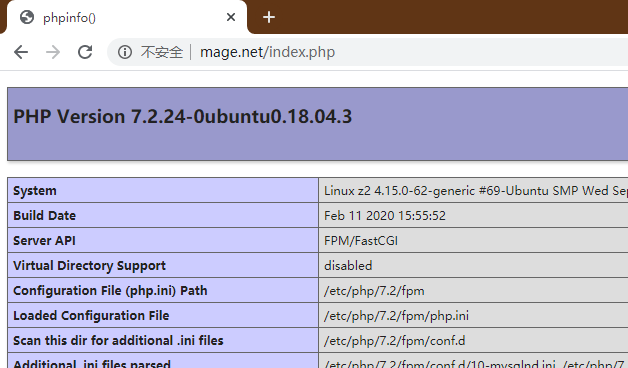Open a new tab with the plus button
Screen dimensions: 628x368
coord(269,17)
